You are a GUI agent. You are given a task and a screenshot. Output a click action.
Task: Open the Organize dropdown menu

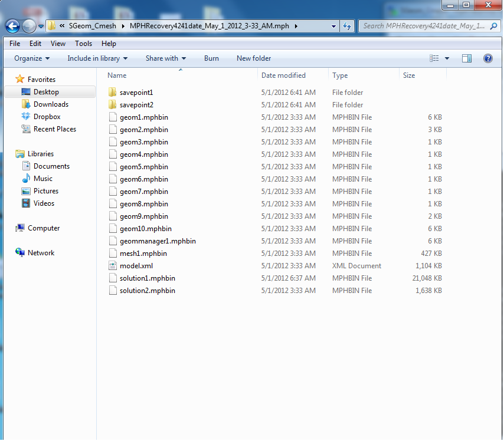click(x=32, y=58)
